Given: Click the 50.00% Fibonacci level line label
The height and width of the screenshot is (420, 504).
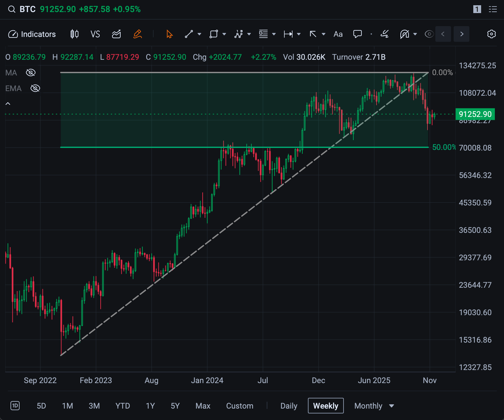Looking at the screenshot, I should click(x=444, y=147).
